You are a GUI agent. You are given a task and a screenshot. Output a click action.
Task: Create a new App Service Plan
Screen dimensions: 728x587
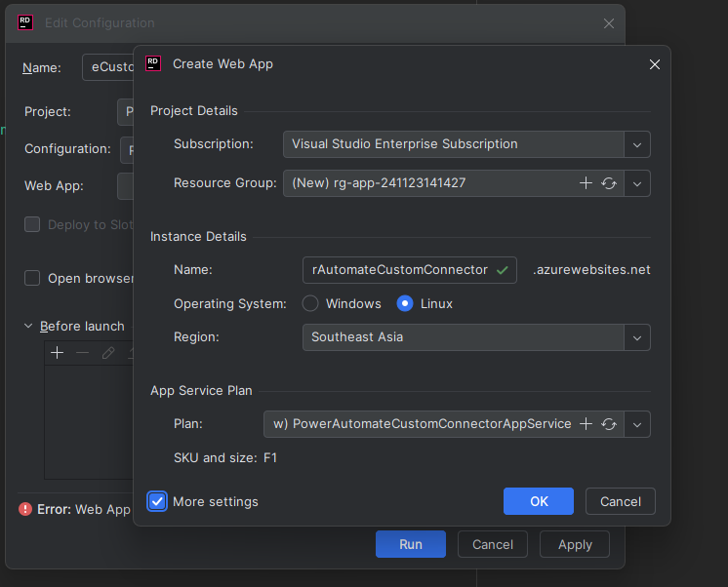tap(586, 423)
